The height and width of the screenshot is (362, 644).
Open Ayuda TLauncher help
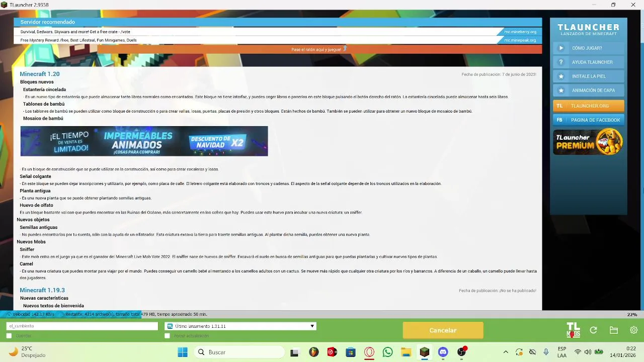588,62
